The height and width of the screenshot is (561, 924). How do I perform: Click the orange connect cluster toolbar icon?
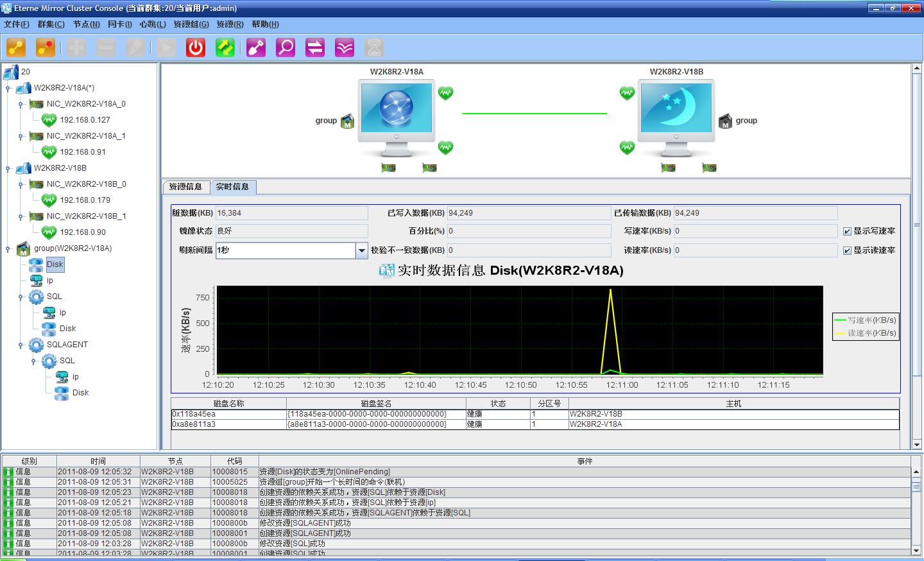pos(16,47)
